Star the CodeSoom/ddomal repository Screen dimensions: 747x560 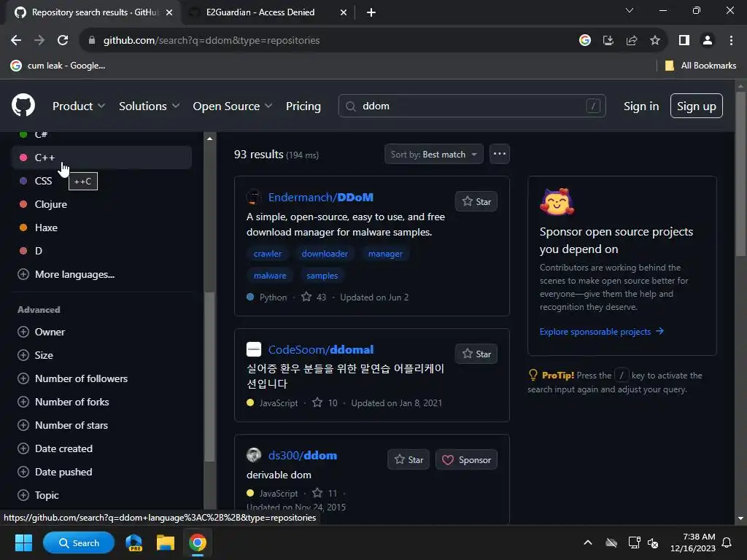pyautogui.click(x=476, y=354)
